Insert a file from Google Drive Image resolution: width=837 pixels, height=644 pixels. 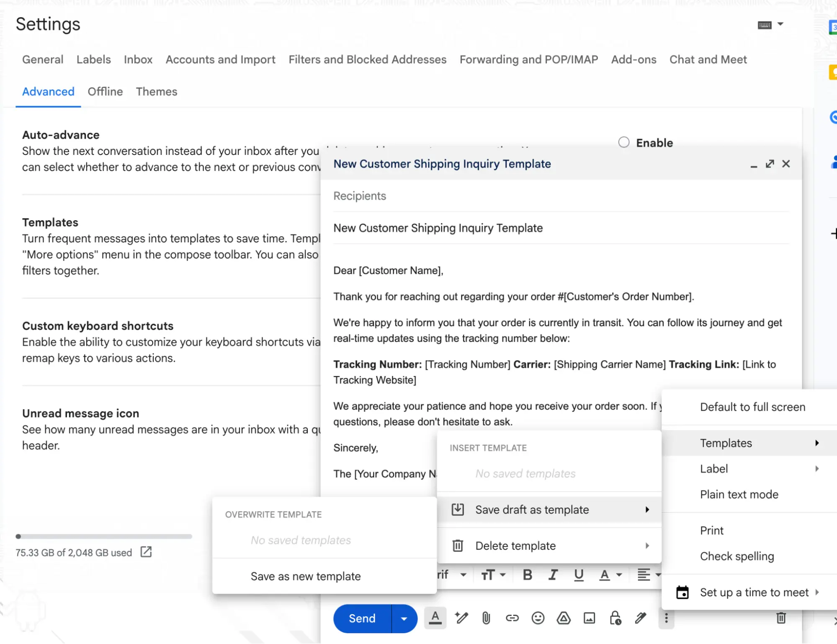pos(564,618)
